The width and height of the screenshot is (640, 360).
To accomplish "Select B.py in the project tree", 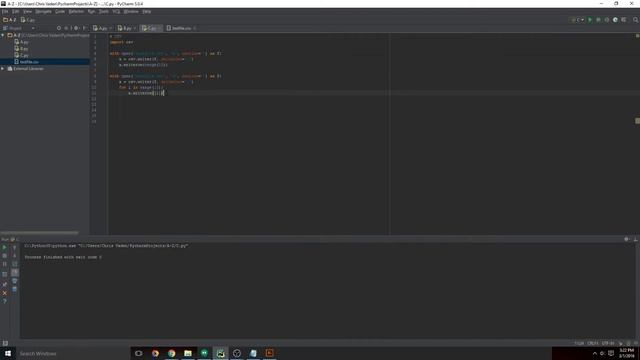I will (22, 49).
